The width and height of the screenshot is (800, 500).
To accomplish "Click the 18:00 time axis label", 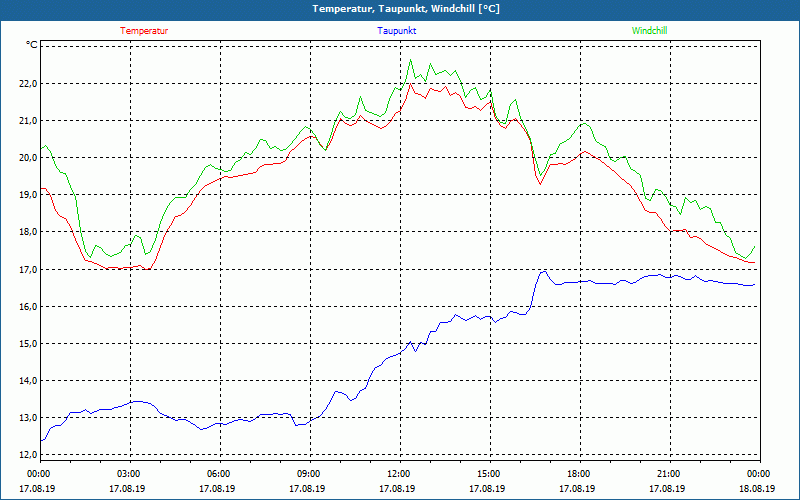I will [580, 474].
